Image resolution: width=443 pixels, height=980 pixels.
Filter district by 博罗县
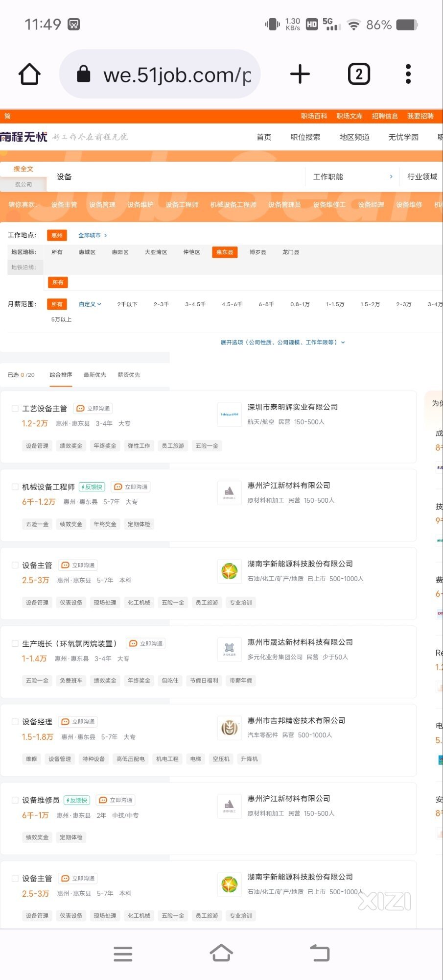click(x=258, y=252)
